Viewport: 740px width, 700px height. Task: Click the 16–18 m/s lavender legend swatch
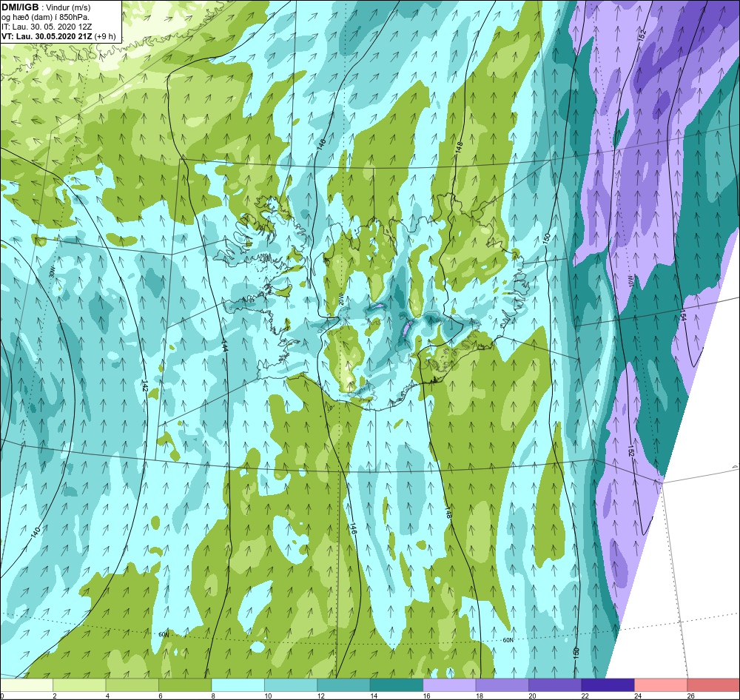click(449, 684)
